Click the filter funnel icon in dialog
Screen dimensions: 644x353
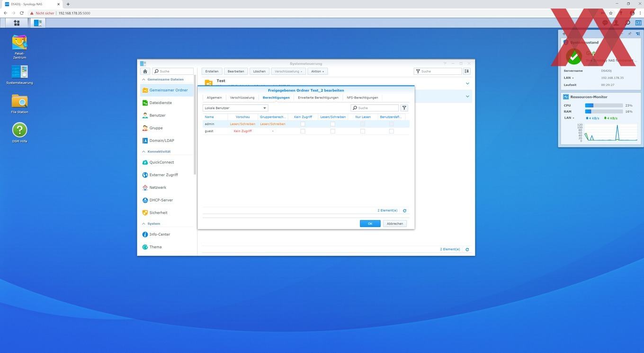click(x=404, y=108)
